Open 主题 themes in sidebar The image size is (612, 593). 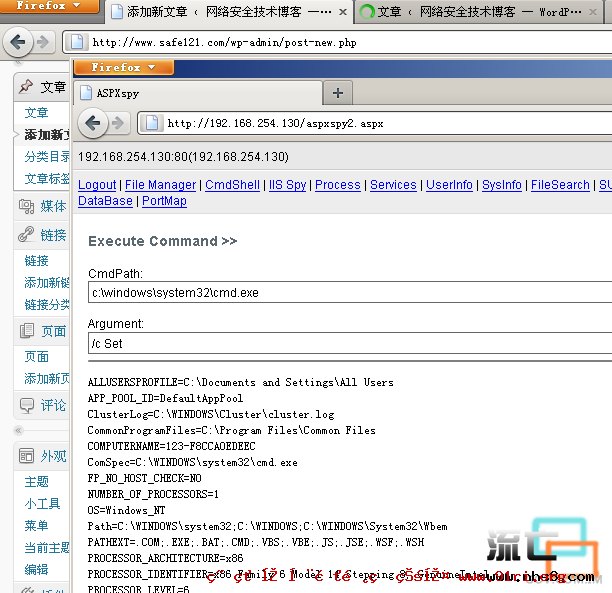[x=36, y=481]
